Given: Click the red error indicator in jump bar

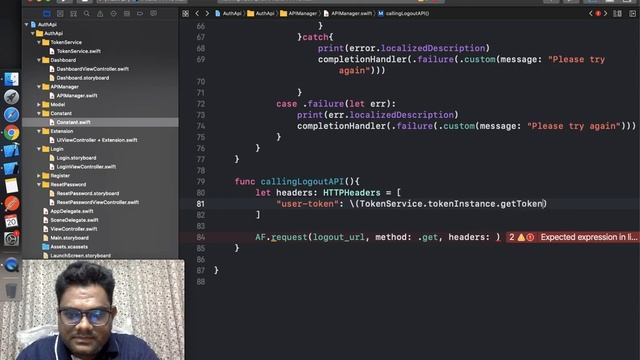Looking at the screenshot, I should pyautogui.click(x=598, y=13).
